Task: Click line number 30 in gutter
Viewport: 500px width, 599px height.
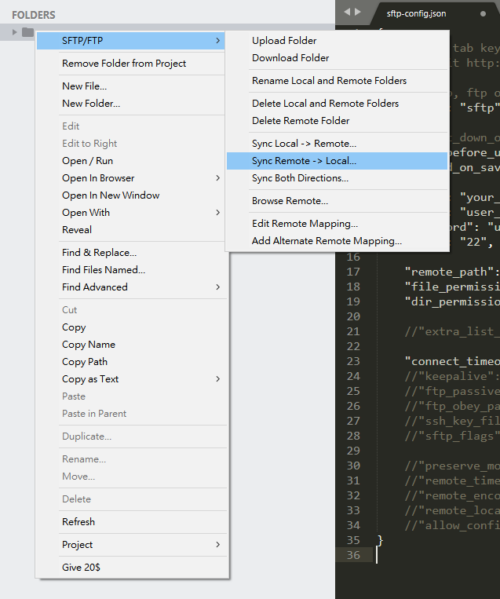Action: tap(353, 466)
